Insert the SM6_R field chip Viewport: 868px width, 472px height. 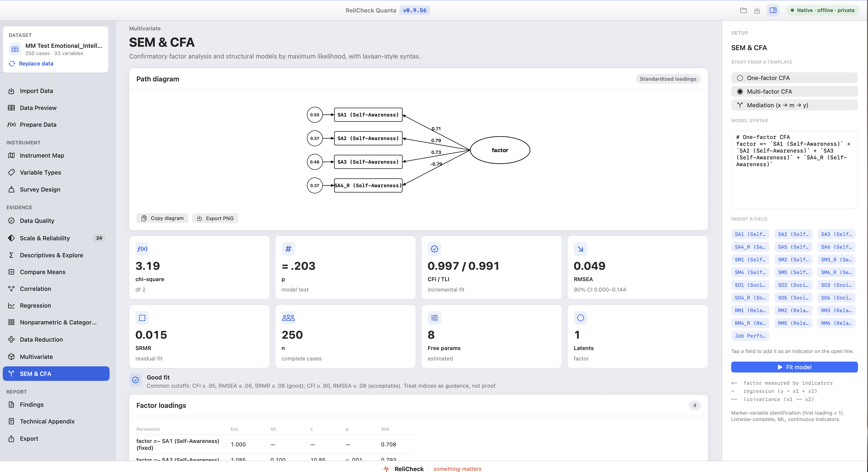click(x=836, y=272)
